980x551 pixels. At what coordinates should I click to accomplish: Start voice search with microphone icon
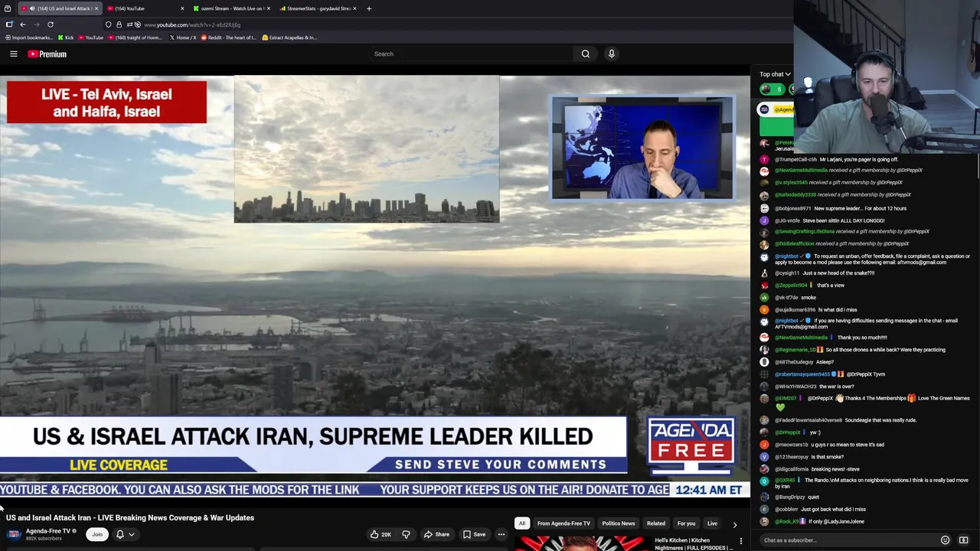611,54
